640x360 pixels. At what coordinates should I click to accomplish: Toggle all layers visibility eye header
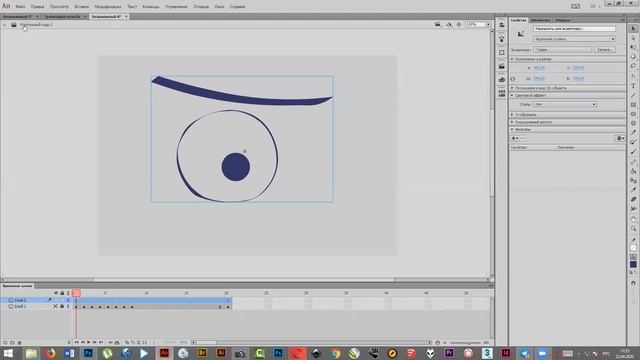tap(56, 293)
